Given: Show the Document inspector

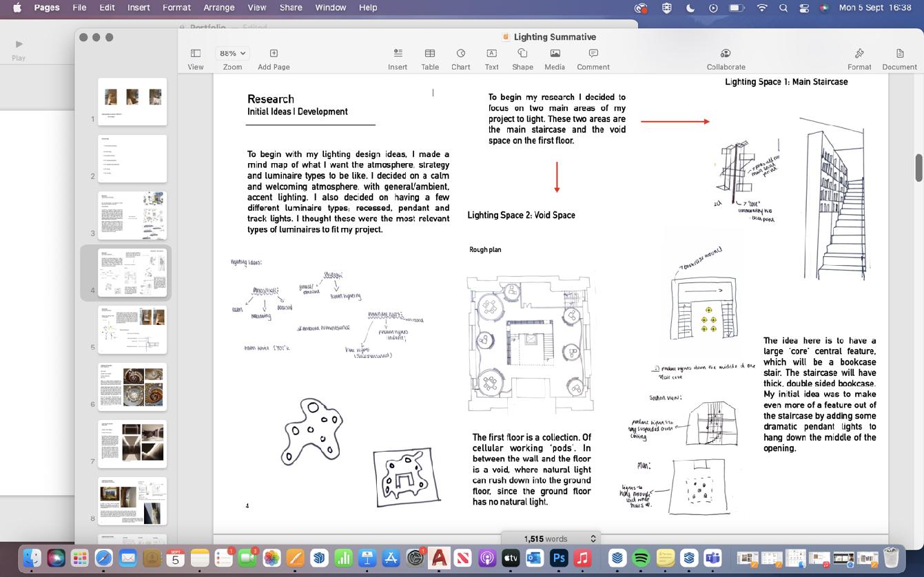Looking at the screenshot, I should [899, 59].
